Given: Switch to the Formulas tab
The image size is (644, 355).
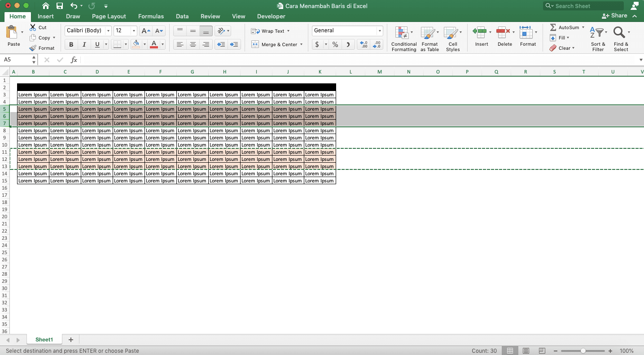Looking at the screenshot, I should pos(151,16).
